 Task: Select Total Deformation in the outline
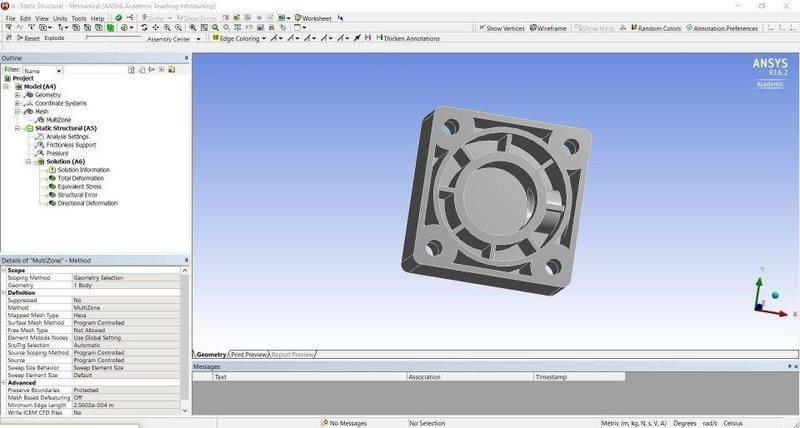tap(80, 178)
